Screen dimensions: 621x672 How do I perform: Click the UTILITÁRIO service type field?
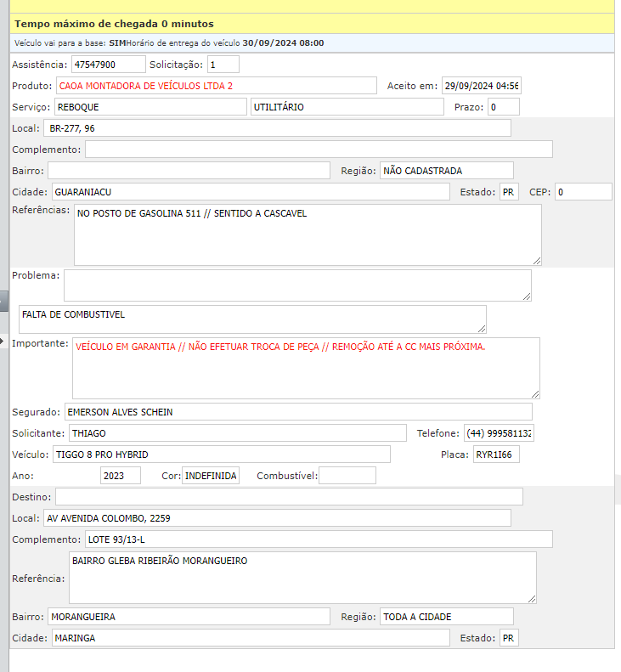(347, 107)
